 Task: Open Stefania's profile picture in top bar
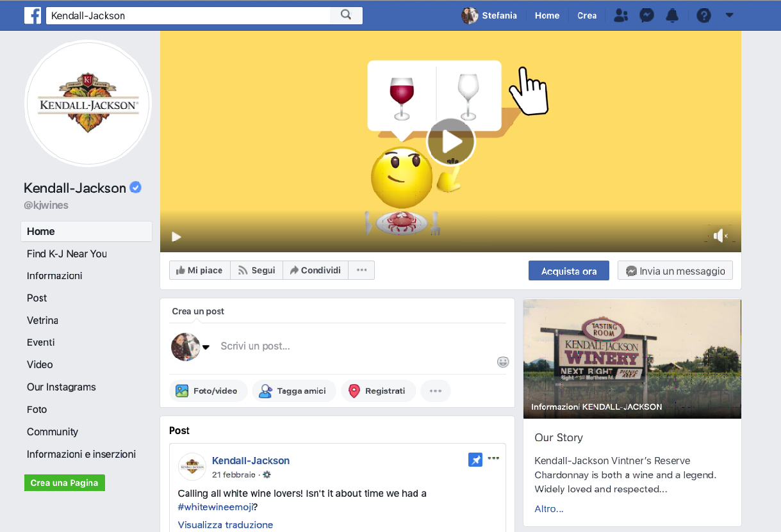click(x=470, y=15)
